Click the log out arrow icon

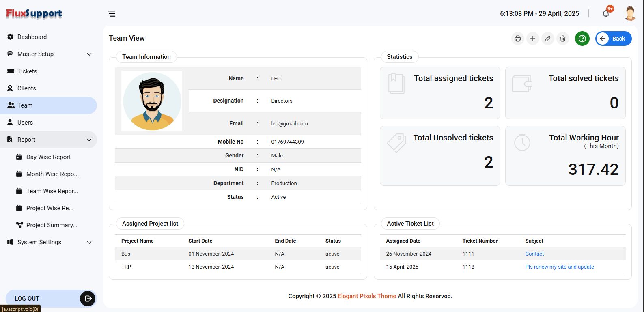[x=88, y=299]
